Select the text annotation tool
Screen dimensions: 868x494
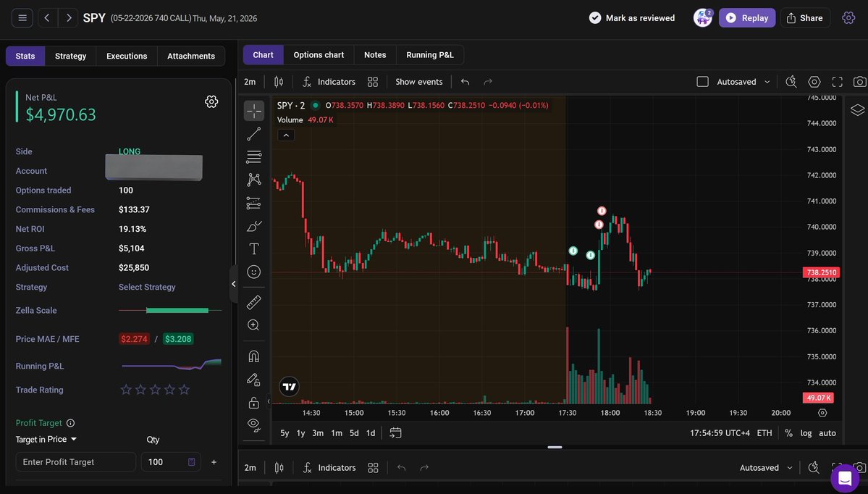(x=254, y=248)
